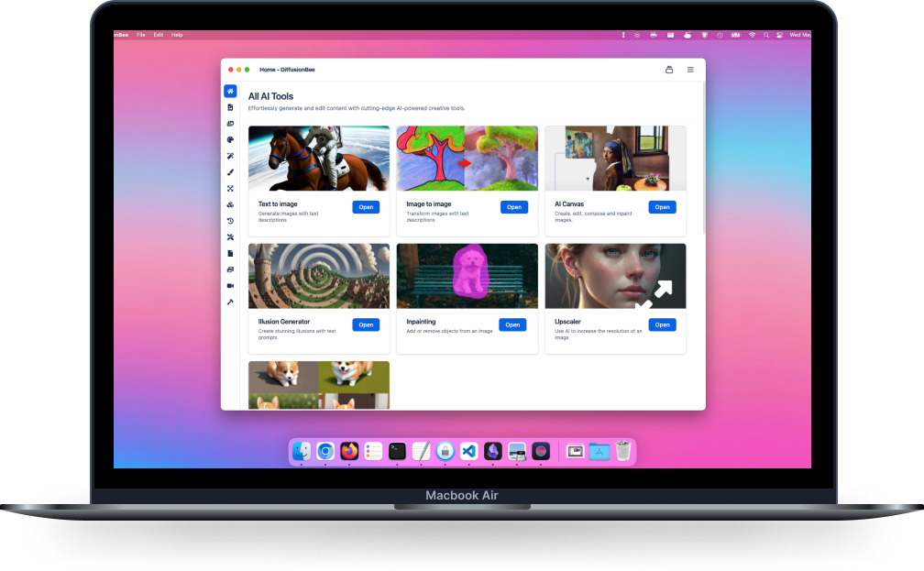Select the paintbrush icon in the sidebar
This screenshot has height=571, width=924.
tap(230, 172)
